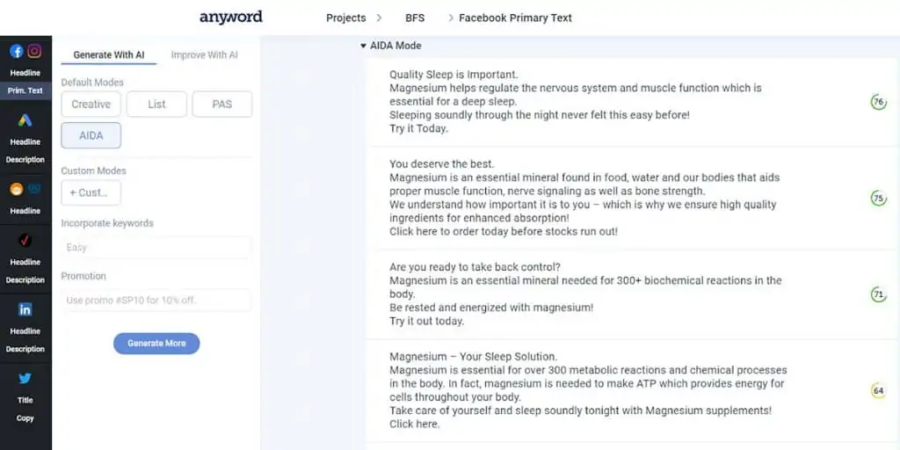Click the Anyword logo
900x450 pixels.
coord(231,17)
